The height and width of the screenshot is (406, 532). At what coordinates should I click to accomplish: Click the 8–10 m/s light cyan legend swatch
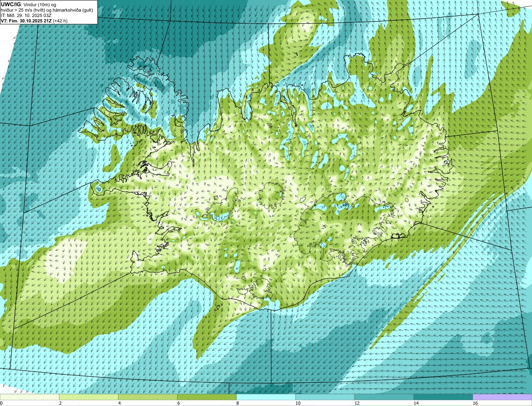pyautogui.click(x=266, y=397)
